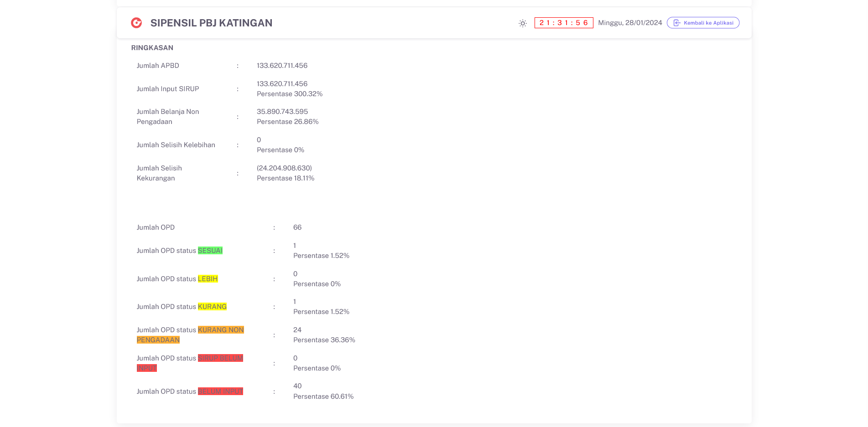This screenshot has height=427, width=868.
Task: Click the yellow KURANG status badge
Action: [x=212, y=307]
